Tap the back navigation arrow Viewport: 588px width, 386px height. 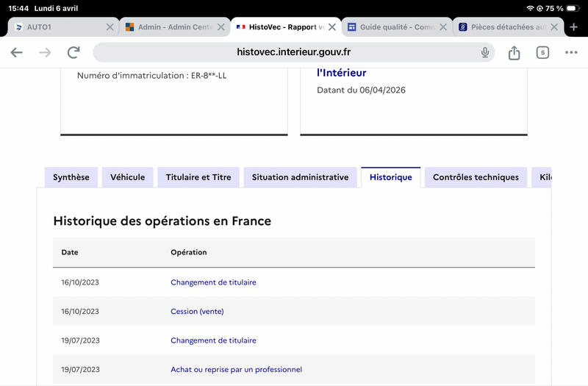17,53
